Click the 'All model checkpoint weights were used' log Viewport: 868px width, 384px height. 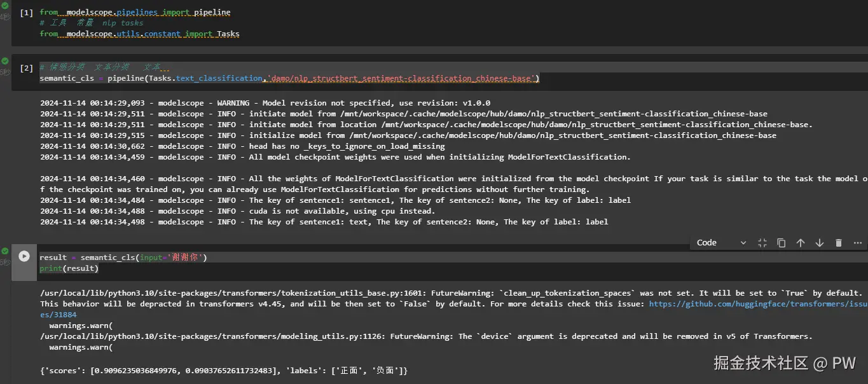[x=335, y=157]
